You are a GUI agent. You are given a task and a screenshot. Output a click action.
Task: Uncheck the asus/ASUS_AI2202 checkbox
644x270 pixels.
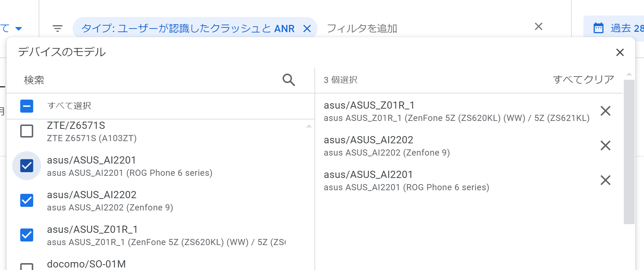pyautogui.click(x=27, y=200)
